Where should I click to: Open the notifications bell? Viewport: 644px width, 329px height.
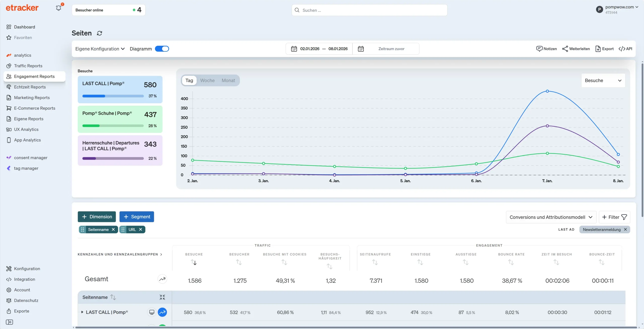pos(59,8)
